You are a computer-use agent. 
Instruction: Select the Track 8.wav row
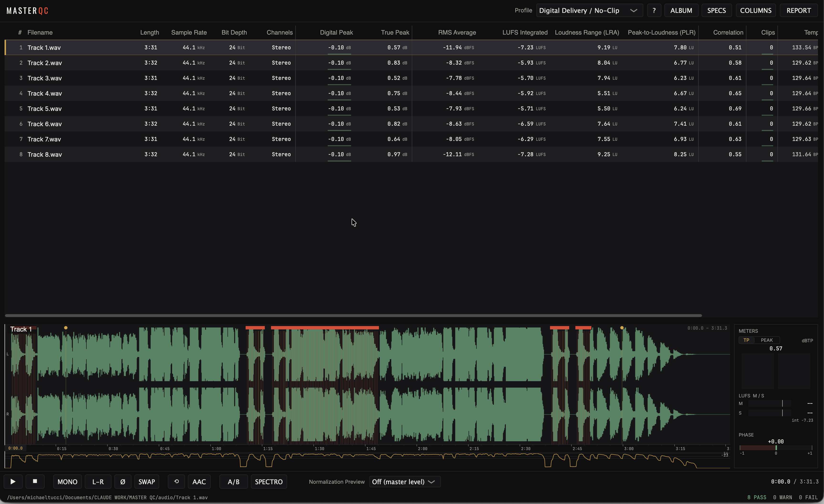coord(411,154)
